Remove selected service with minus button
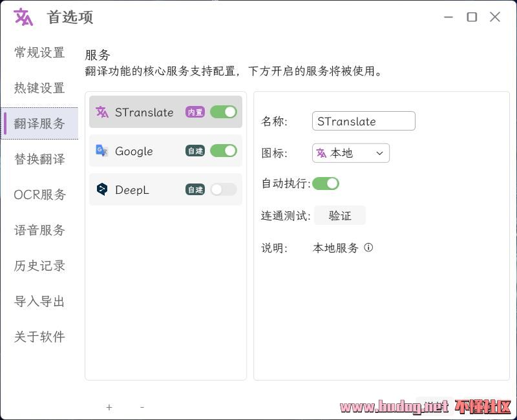 click(x=142, y=408)
